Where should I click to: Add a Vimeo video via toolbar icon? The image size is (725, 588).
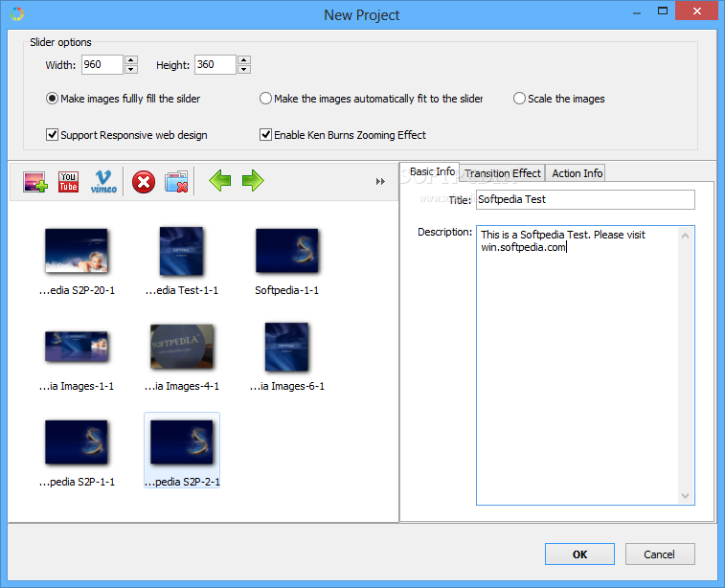click(x=103, y=182)
